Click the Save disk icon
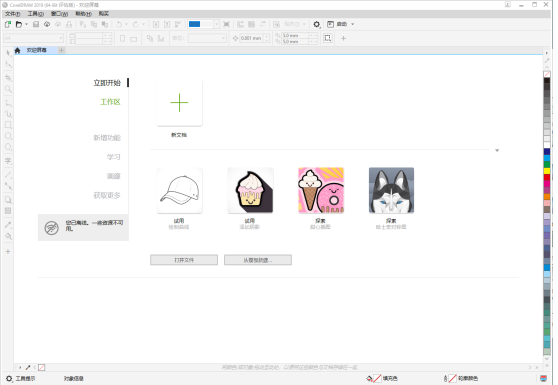Viewport: 558px width, 385px height. tap(36, 24)
